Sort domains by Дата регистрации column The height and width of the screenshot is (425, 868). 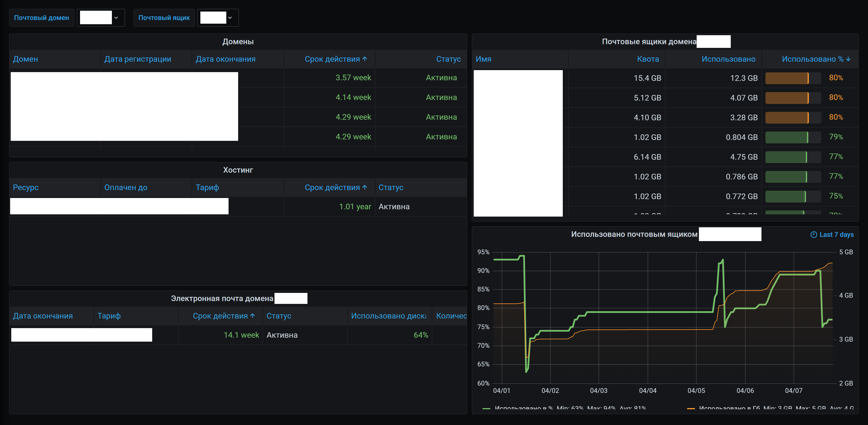point(138,59)
